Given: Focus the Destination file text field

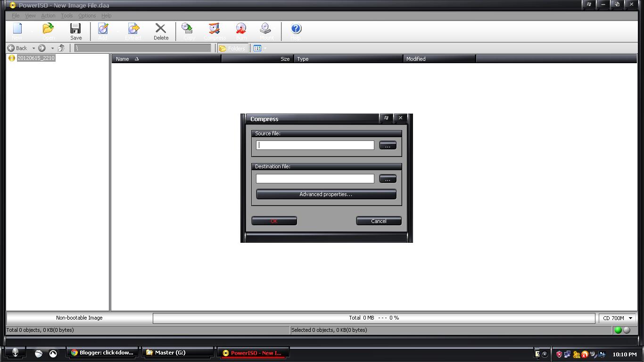Looking at the screenshot, I should click(x=315, y=179).
